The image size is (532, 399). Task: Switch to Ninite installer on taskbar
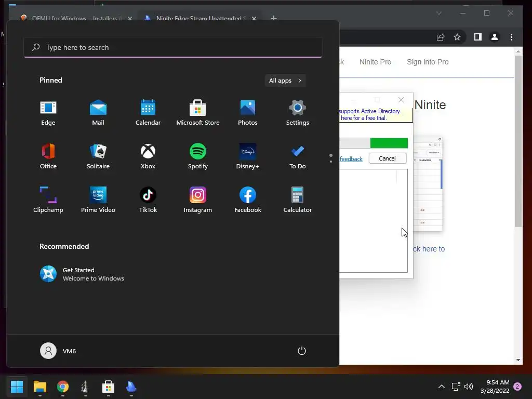click(131, 387)
